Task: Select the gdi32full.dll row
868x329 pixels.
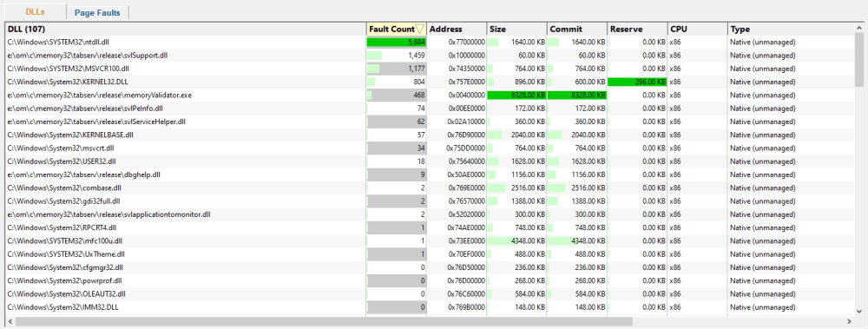Action: point(431,201)
